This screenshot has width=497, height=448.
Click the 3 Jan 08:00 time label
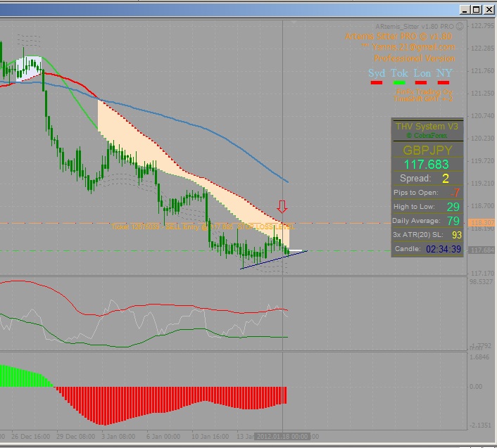pos(118,436)
